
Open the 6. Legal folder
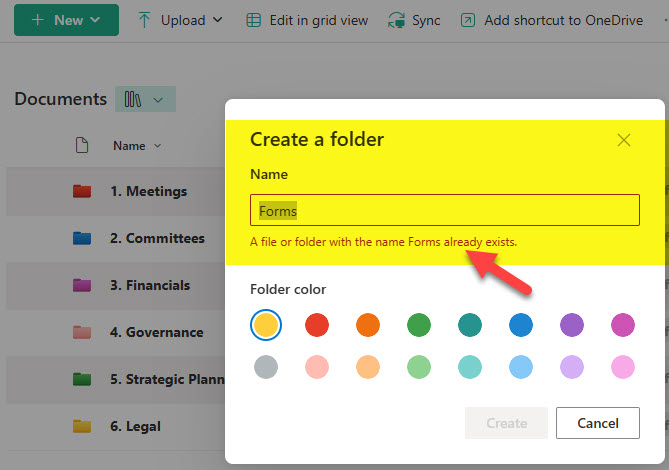(135, 426)
